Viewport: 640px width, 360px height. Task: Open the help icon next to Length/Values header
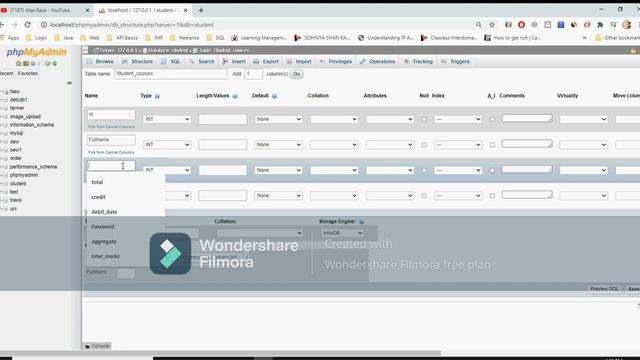[x=235, y=96]
